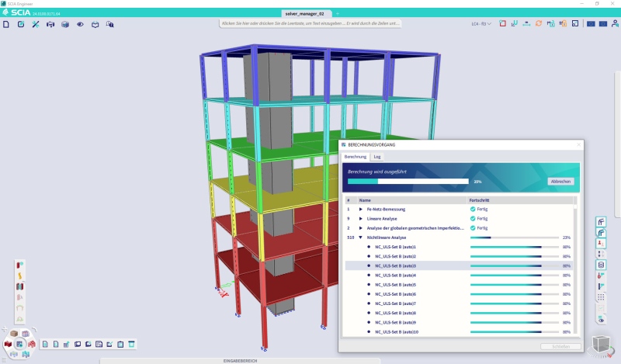This screenshot has height=364, width=621.
Task: Select NC_ULS-Set B (auto)5 row
Action: 459,285
